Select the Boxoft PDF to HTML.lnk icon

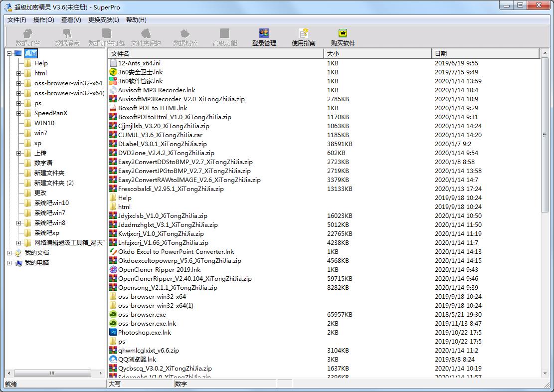[x=113, y=108]
